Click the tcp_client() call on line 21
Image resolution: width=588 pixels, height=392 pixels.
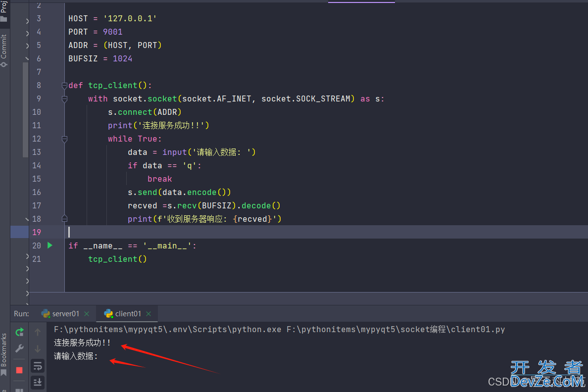tap(117, 259)
